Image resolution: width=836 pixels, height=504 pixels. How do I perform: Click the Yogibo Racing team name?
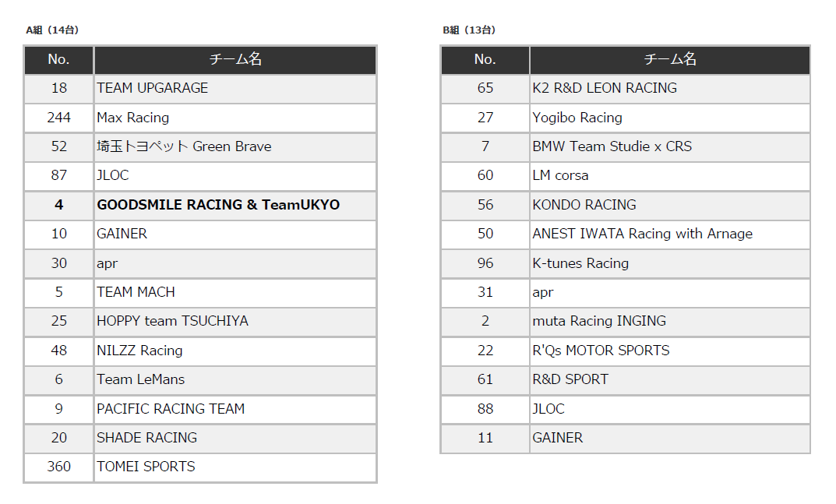coord(577,118)
